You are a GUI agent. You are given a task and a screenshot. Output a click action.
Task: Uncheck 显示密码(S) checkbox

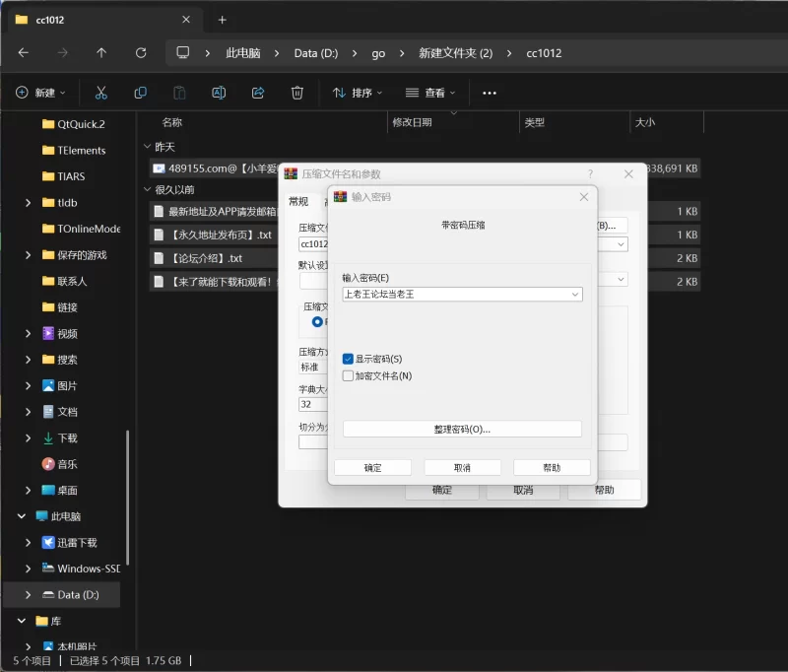348,359
